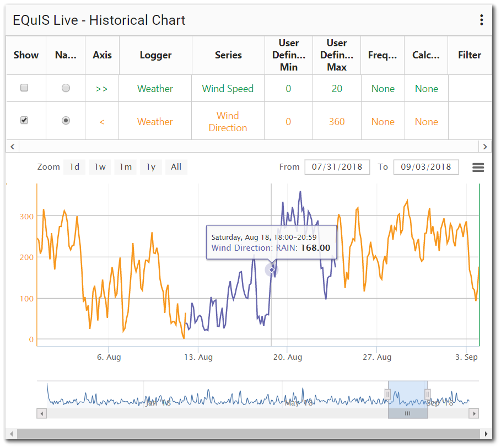Uncheck the Show checkbox for Wind Direction
The image size is (501, 448).
[24, 121]
